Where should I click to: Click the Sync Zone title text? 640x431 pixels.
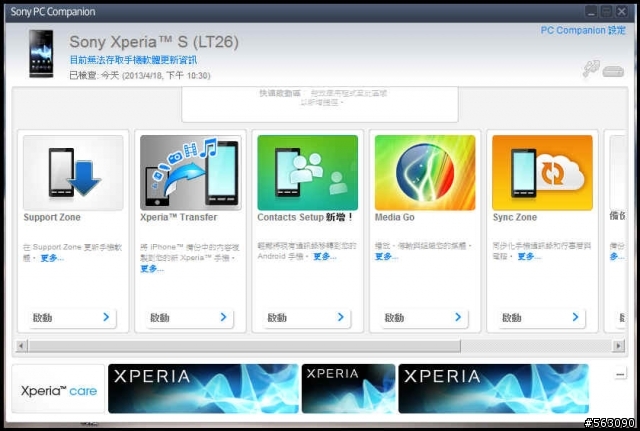click(515, 218)
